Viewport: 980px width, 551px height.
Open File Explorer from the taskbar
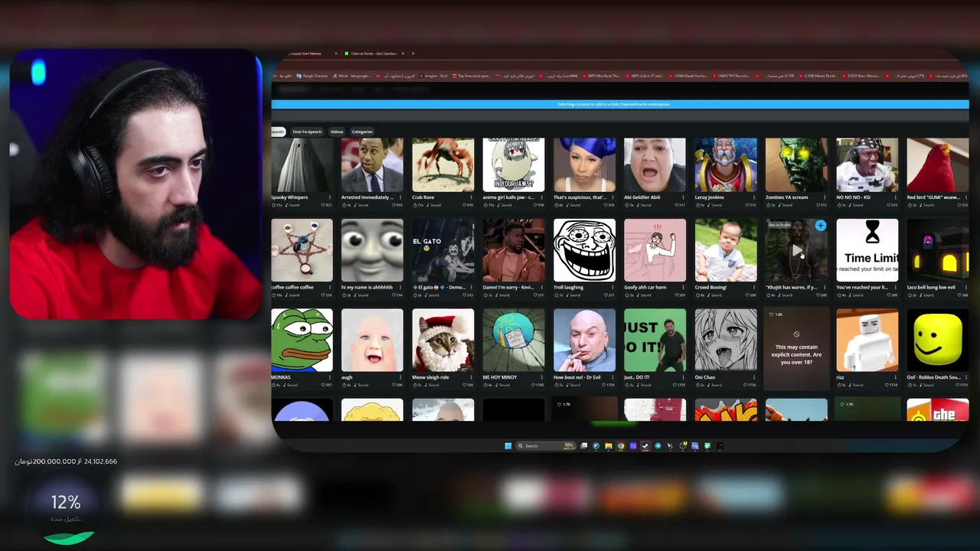[x=609, y=446]
